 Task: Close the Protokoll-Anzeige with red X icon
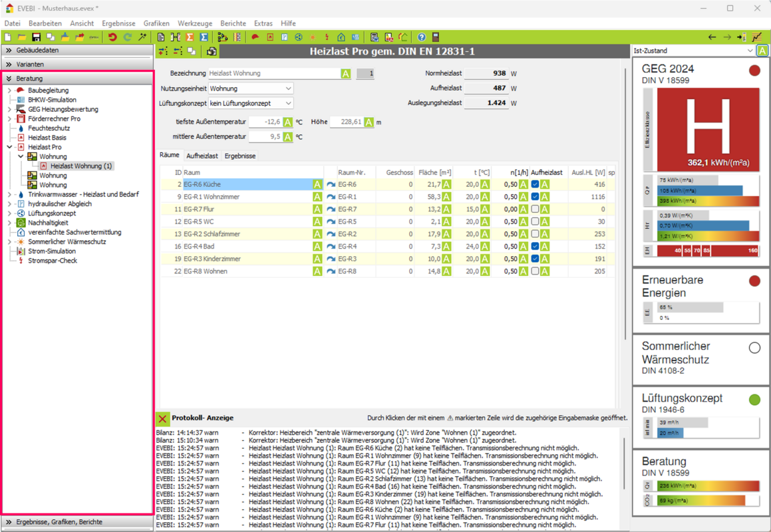coord(162,418)
